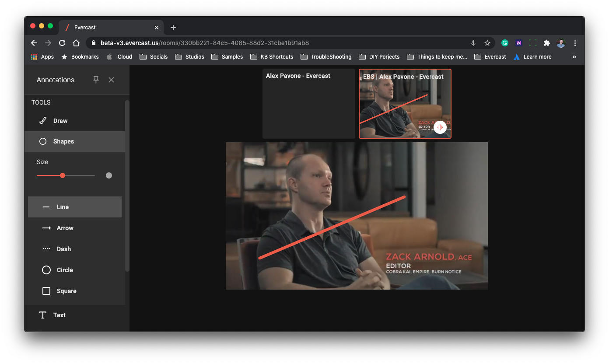This screenshot has height=364, width=609.
Task: Go forward in the browser
Action: 48,43
